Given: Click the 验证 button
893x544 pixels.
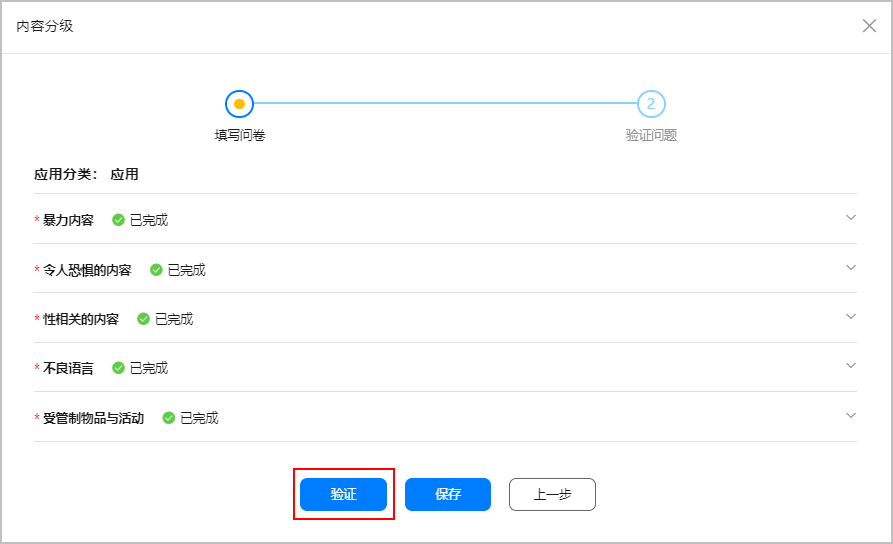Looking at the screenshot, I should [343, 494].
